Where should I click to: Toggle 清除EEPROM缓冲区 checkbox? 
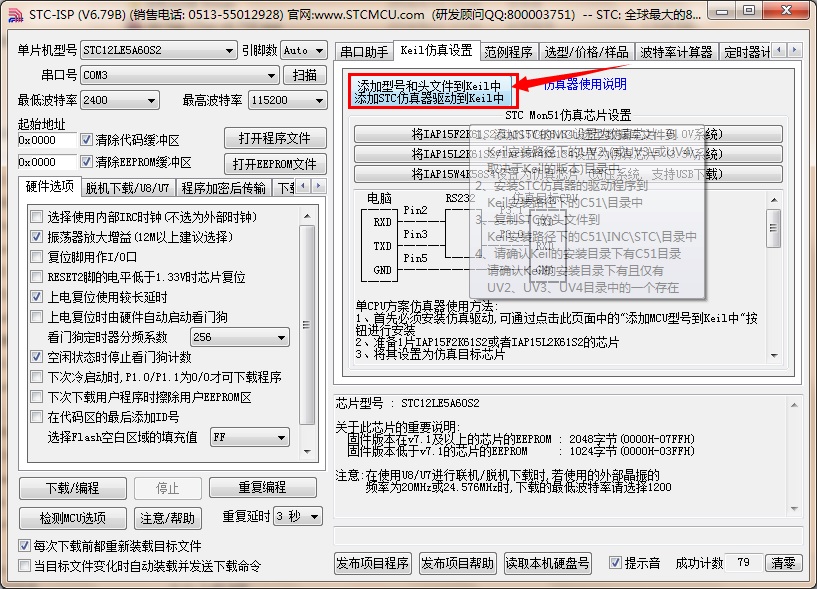pos(86,162)
